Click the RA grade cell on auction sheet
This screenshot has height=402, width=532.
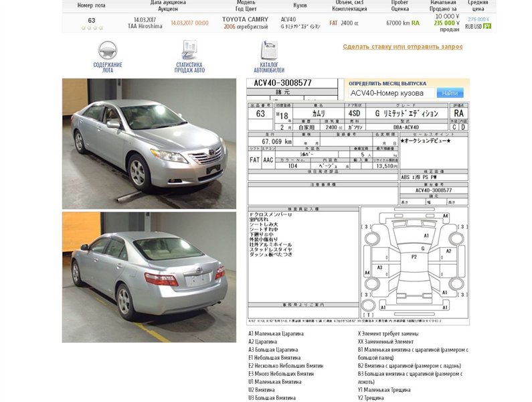tap(458, 113)
